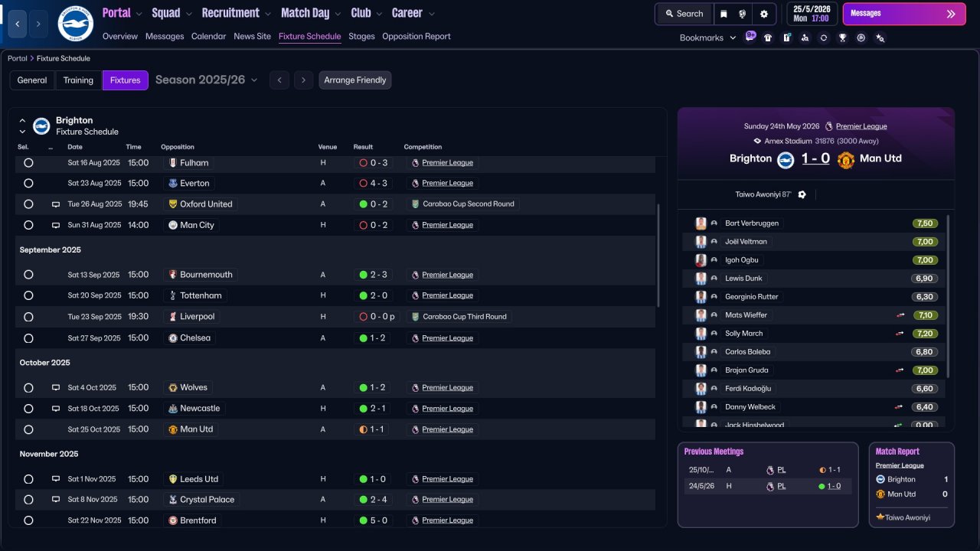
Task: Click the substitution icon on Mats Wieffer's row
Action: (x=900, y=315)
